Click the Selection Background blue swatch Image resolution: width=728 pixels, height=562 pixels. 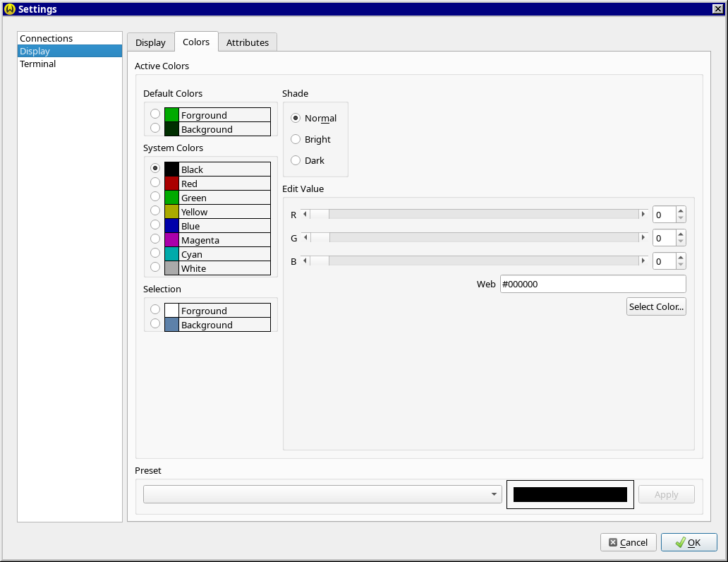point(171,325)
